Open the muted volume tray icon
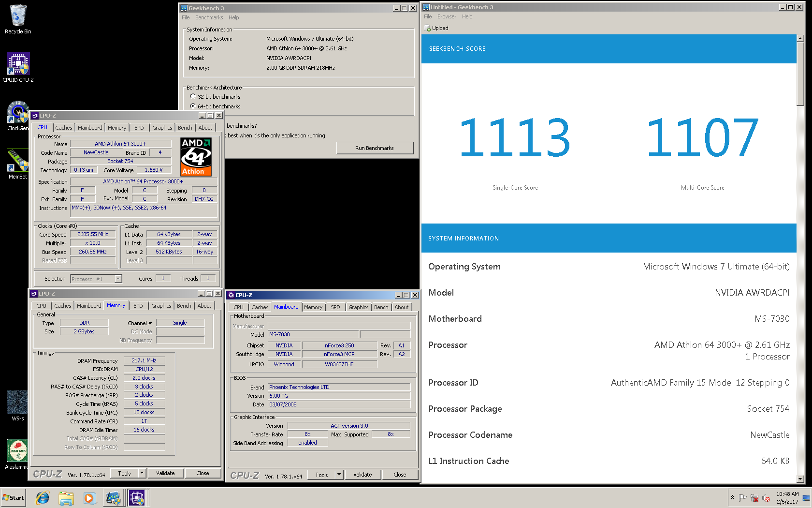Viewport: 812px width, 508px height. tap(766, 497)
